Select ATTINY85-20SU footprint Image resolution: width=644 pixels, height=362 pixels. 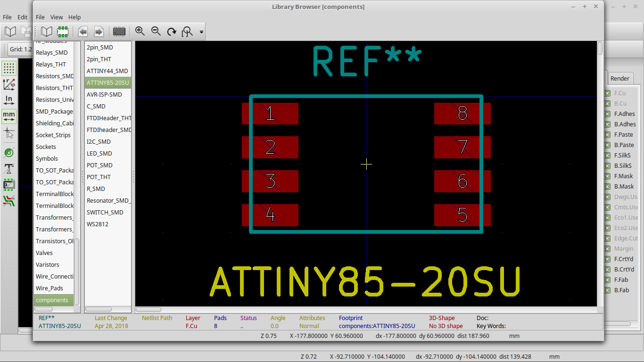pyautogui.click(x=108, y=83)
